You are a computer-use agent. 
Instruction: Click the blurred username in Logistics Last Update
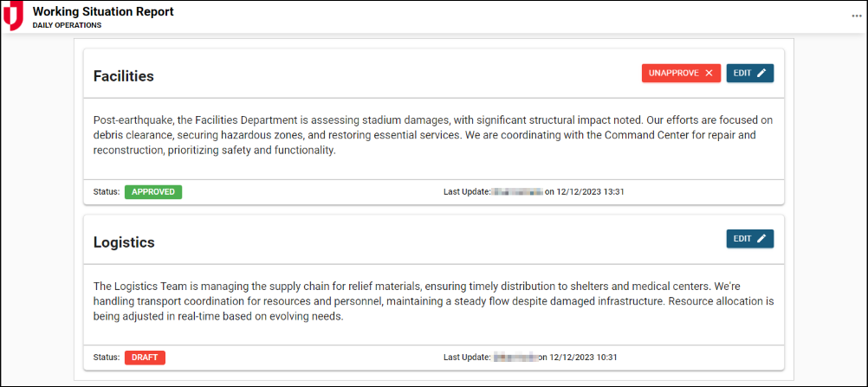(515, 358)
